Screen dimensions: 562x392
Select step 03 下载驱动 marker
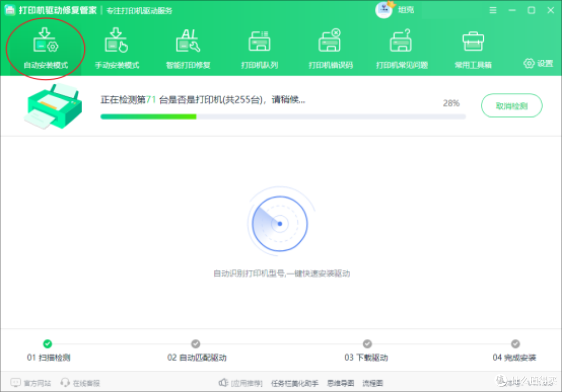point(367,344)
